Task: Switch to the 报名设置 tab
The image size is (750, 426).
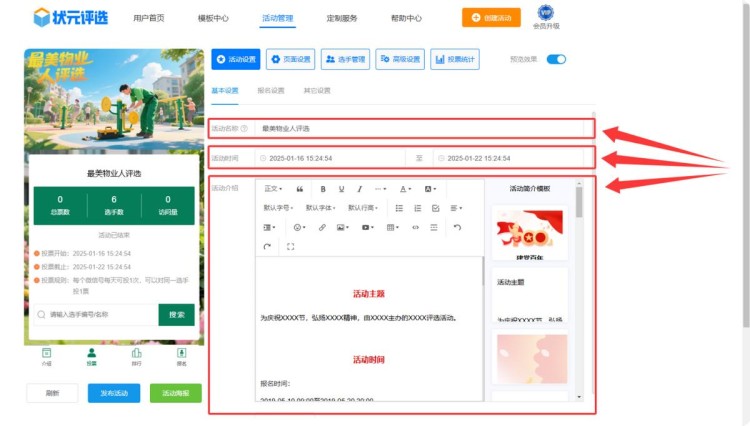Action: click(271, 90)
